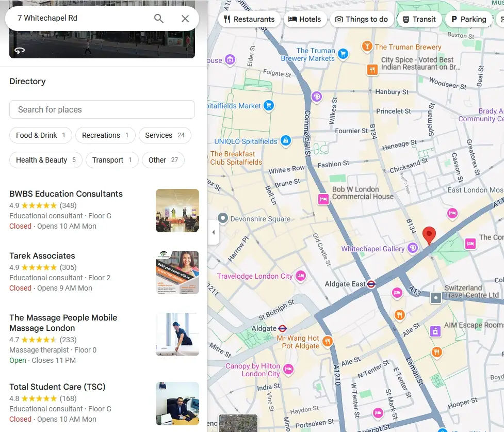Click the Mr Wang Hot Pot restaurant pin
Viewport: 504px width, 432px height.
click(x=327, y=341)
